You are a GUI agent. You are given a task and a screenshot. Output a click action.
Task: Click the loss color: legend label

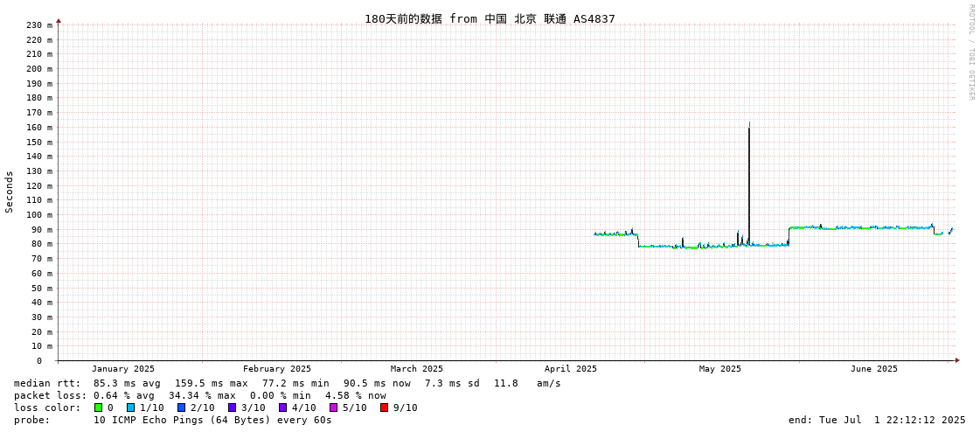point(47,408)
